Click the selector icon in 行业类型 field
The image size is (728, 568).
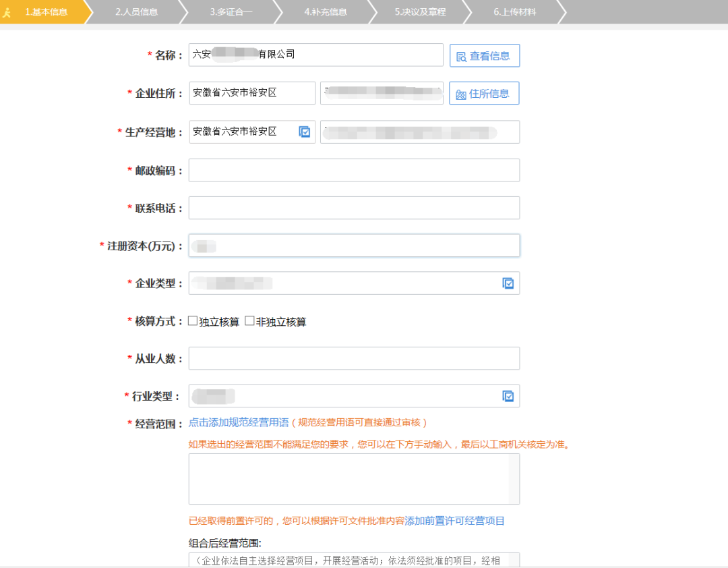508,396
